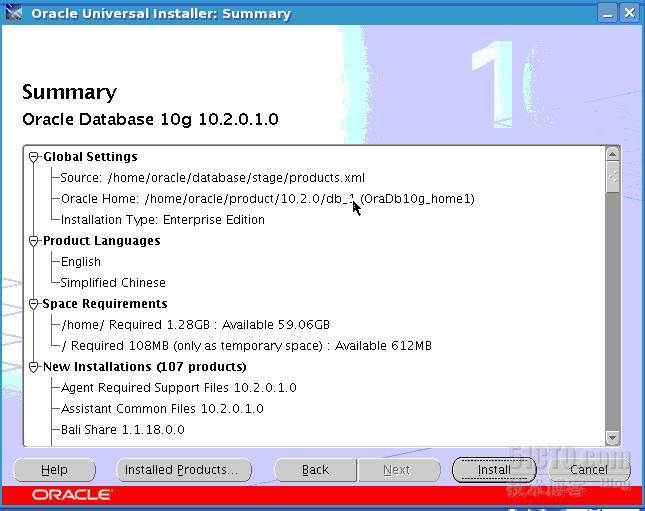Viewport: 645px width, 511px height.
Task: Click the Space Requirements heading
Action: [105, 304]
